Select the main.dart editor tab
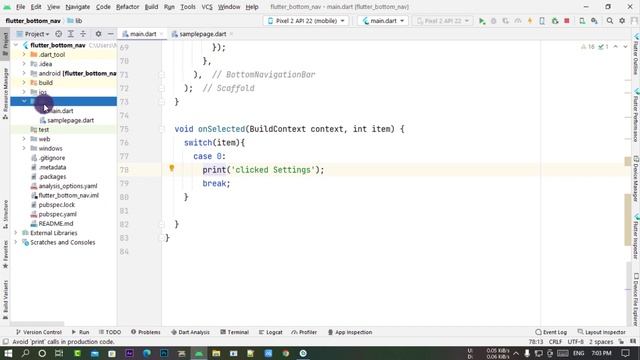This screenshot has height=360, width=640. (143, 34)
